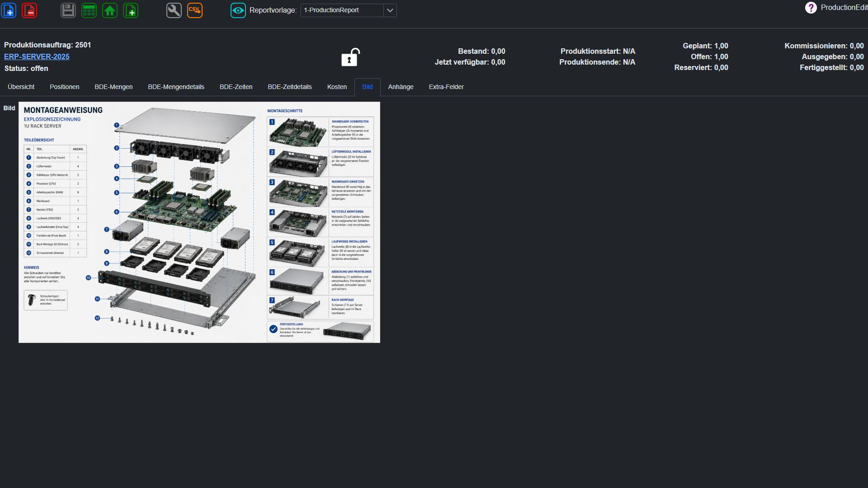Image resolution: width=868 pixels, height=488 pixels.
Task: Click the orange CSV export icon
Action: point(195,10)
